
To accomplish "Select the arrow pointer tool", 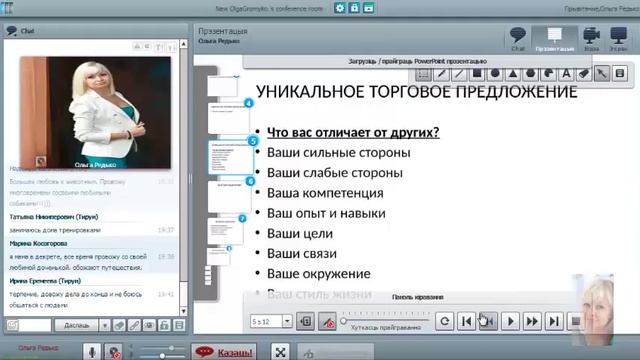I will pos(602,73).
